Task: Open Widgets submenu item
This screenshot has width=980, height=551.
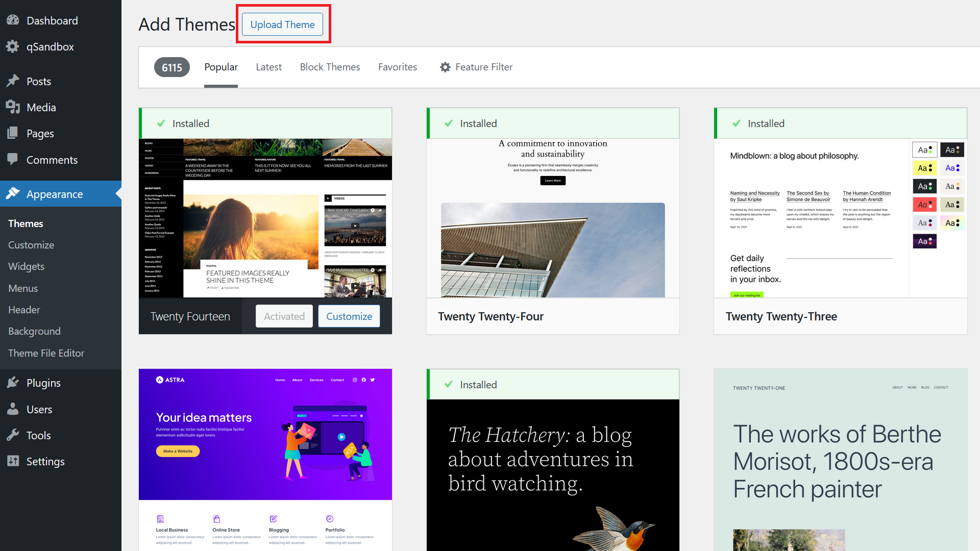Action: [x=26, y=266]
